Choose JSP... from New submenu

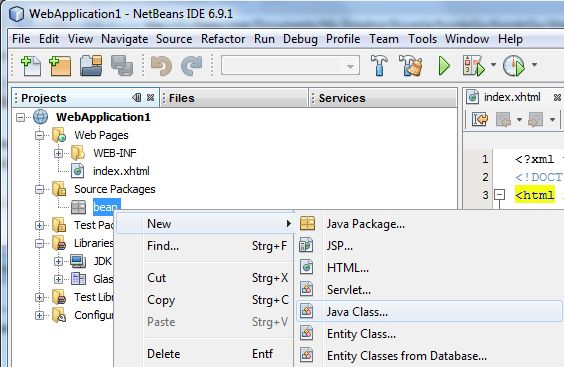pyautogui.click(x=340, y=246)
